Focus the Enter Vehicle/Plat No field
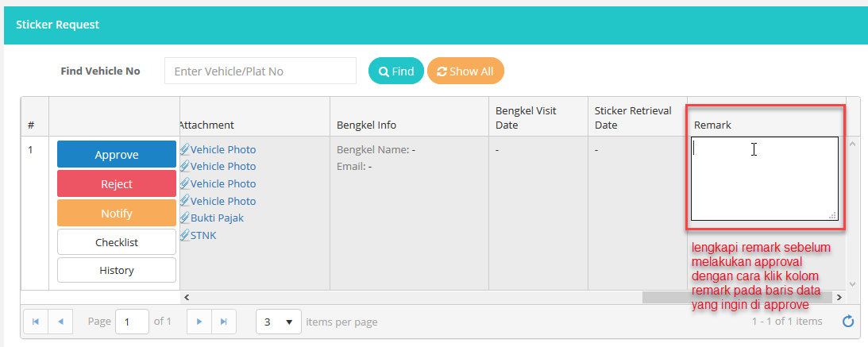The image size is (868, 347). (x=260, y=71)
